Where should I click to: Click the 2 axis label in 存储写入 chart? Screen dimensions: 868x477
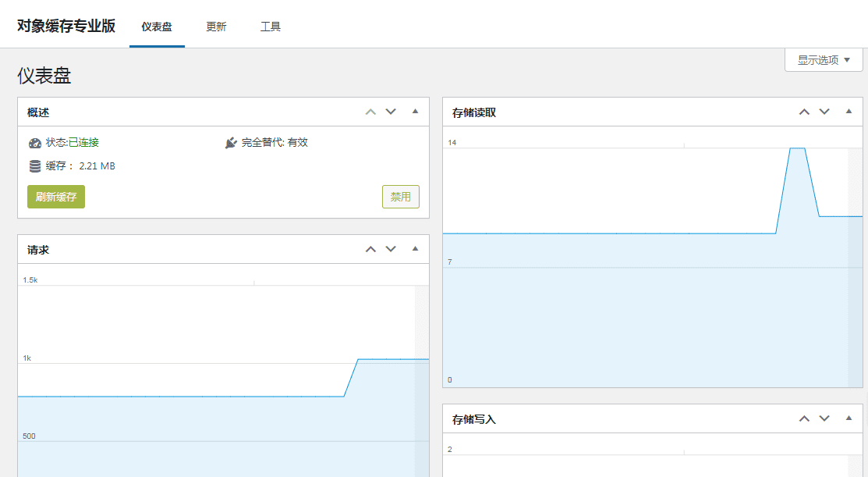point(449,450)
